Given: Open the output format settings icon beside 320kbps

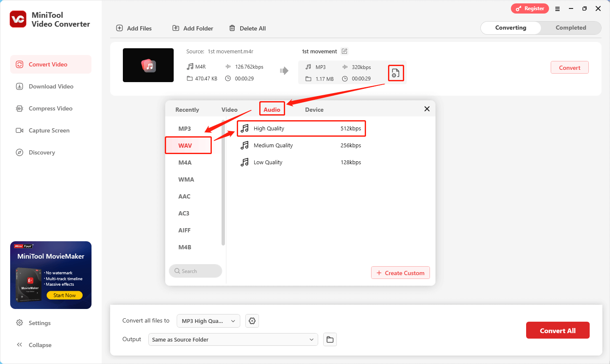Looking at the screenshot, I should [x=396, y=73].
